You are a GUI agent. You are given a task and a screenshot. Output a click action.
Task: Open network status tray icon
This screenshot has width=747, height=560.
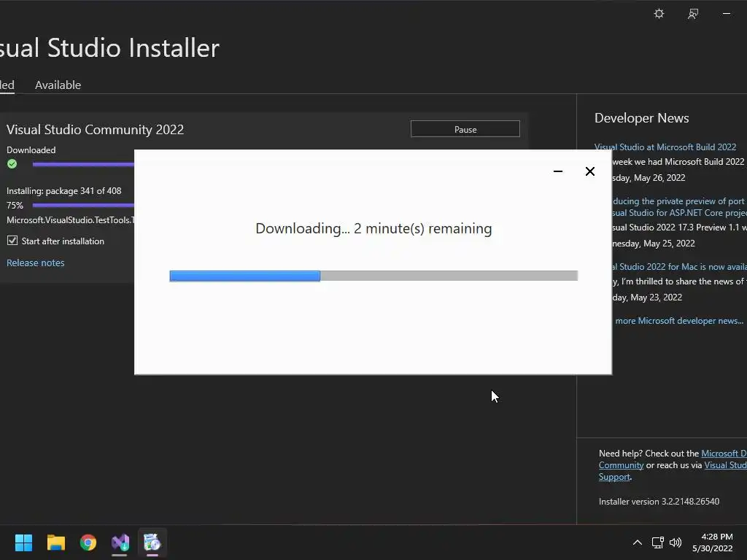[x=658, y=542]
